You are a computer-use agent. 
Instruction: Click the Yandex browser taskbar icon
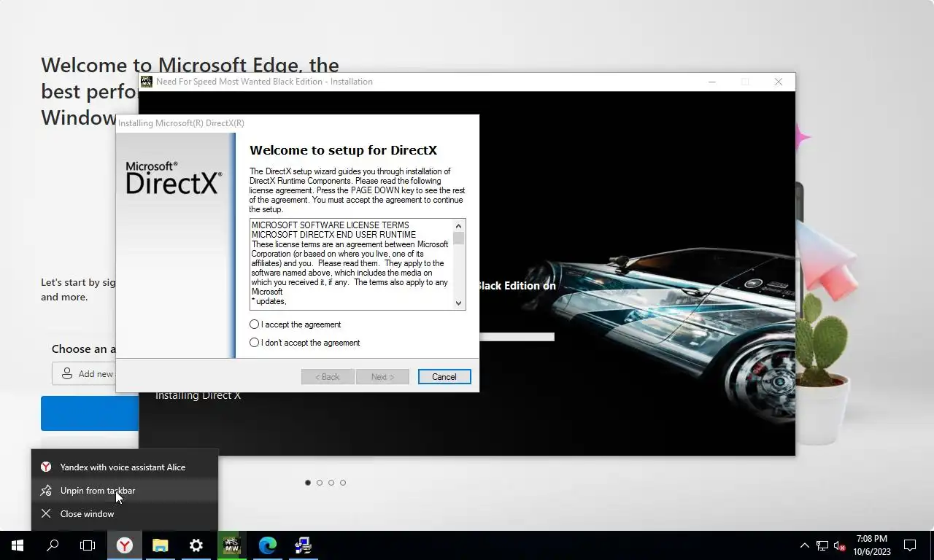[x=125, y=545]
